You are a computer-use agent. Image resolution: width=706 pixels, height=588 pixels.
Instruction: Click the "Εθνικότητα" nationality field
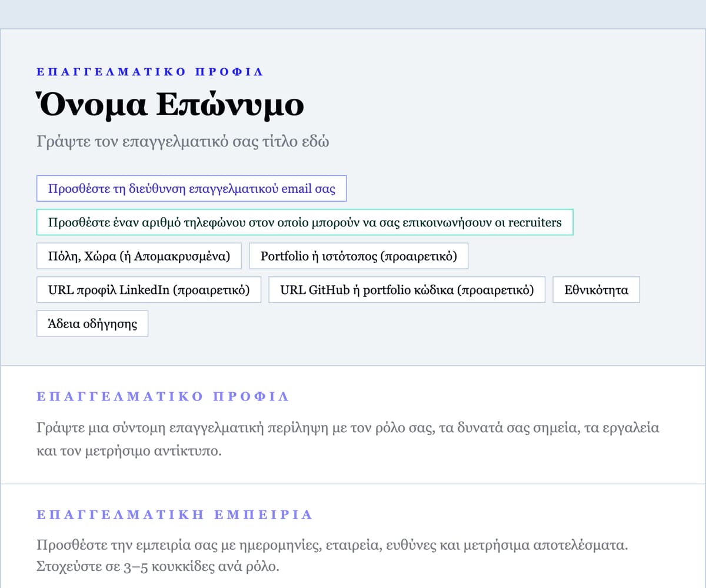pyautogui.click(x=596, y=289)
